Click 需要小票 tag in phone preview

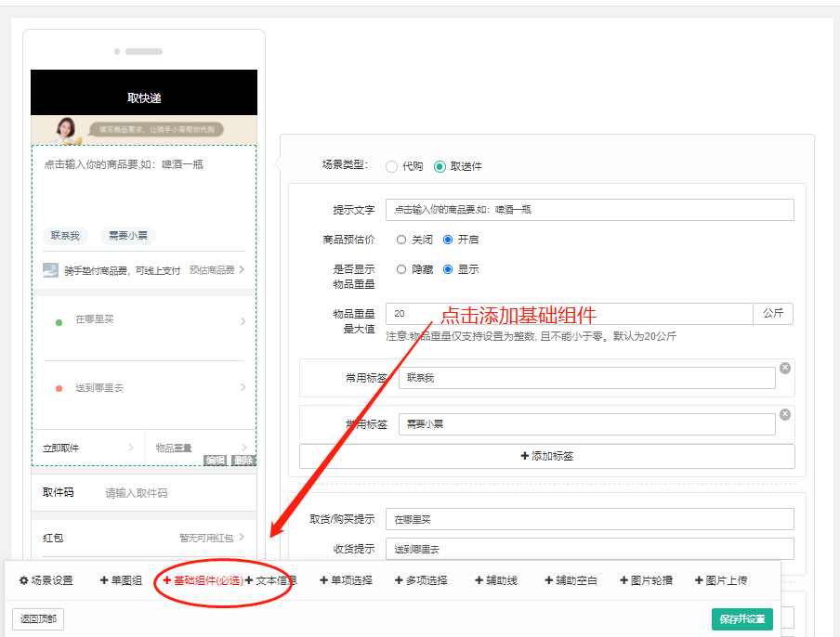pos(128,236)
